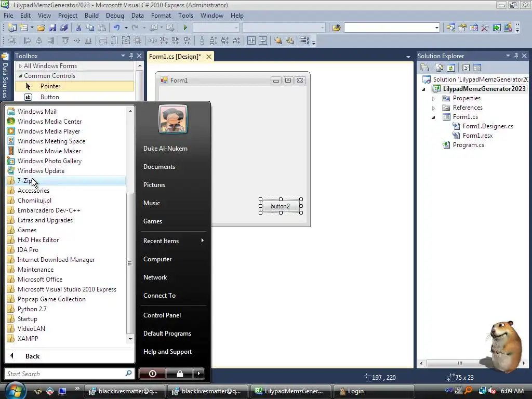Open Documents from Start menu

click(x=159, y=167)
